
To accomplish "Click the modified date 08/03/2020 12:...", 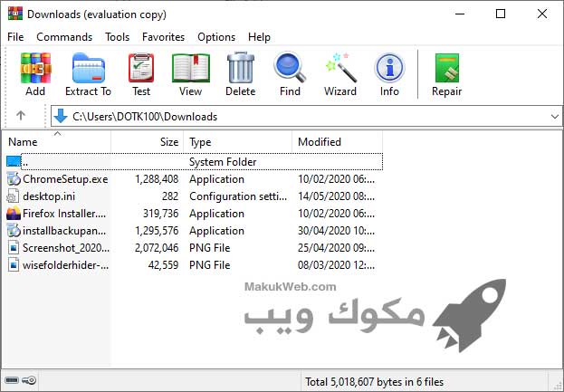I will (x=336, y=265).
